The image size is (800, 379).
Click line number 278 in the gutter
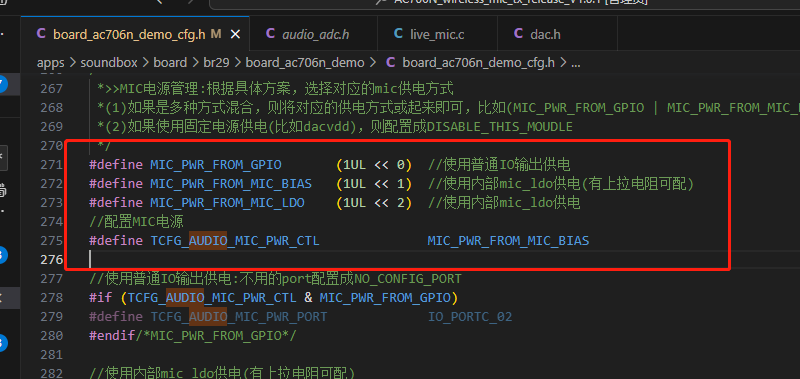tap(51, 297)
